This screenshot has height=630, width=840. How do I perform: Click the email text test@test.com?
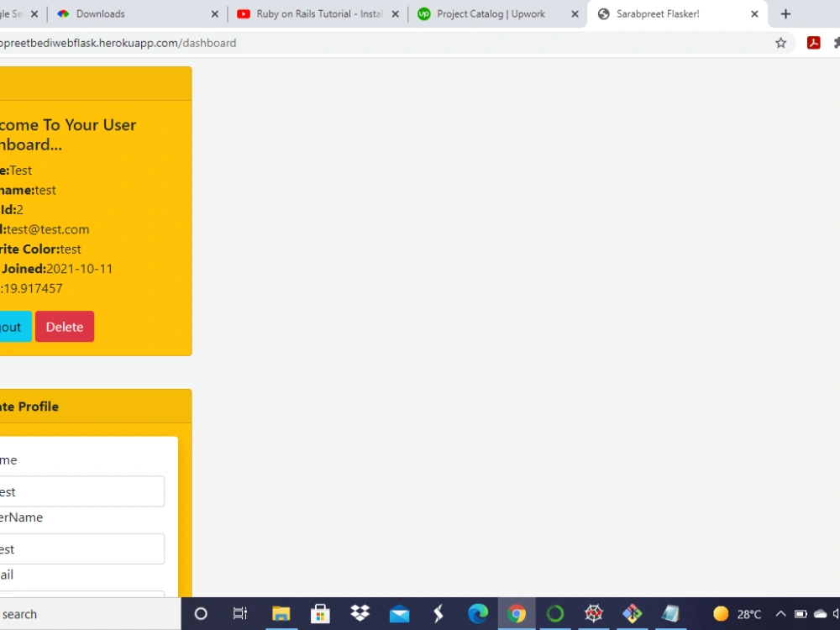(48, 229)
